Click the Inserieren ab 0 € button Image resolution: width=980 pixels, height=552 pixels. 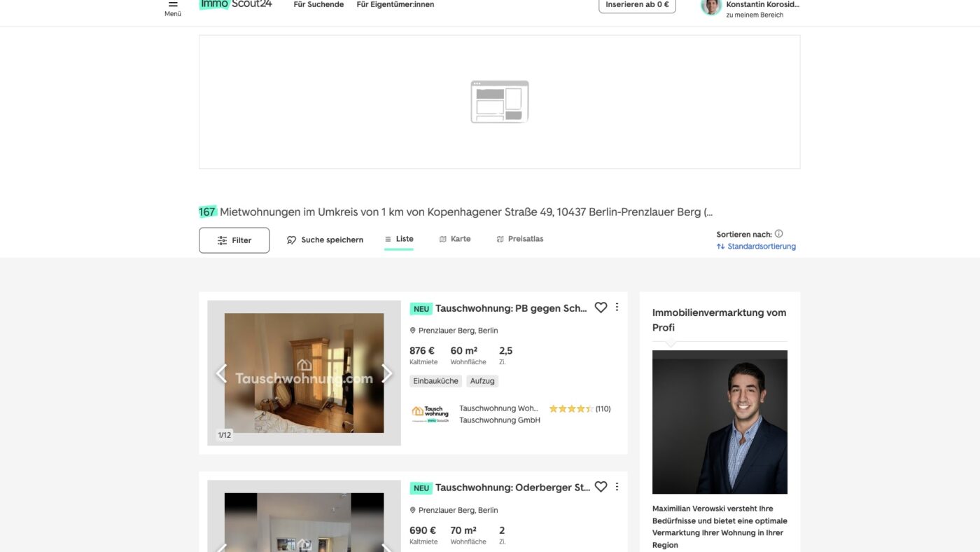point(637,5)
